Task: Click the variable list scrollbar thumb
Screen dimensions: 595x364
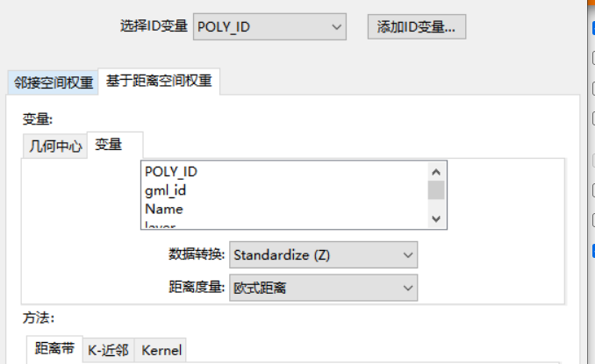Action: [x=436, y=189]
